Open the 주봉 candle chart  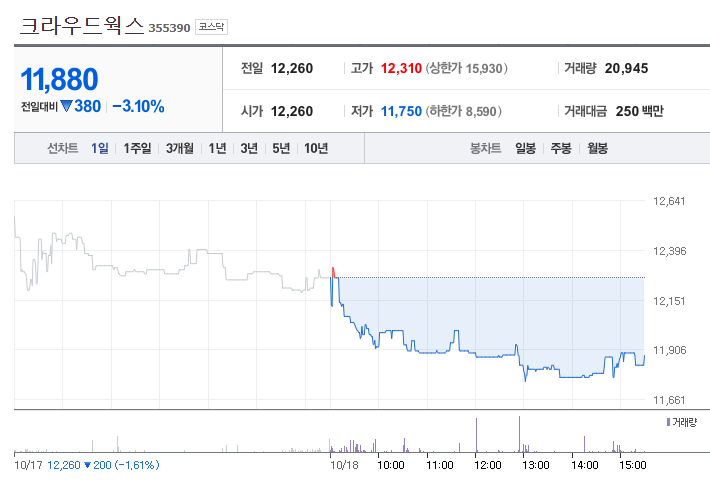pyautogui.click(x=561, y=148)
